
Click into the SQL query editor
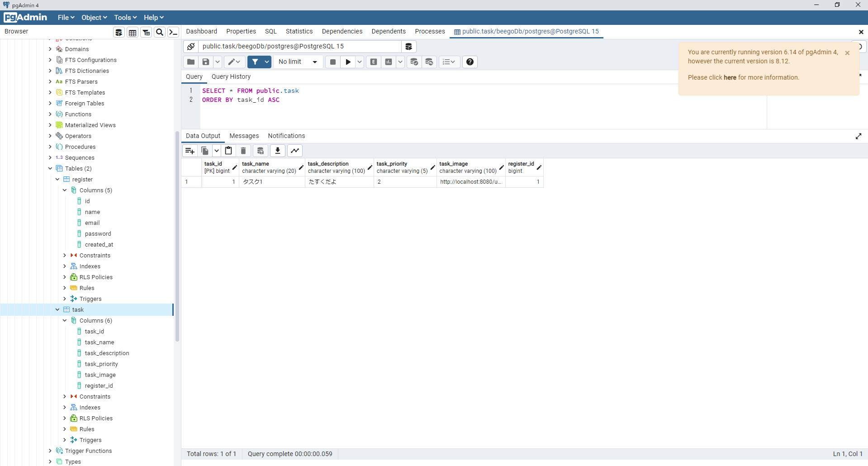tap(483, 106)
